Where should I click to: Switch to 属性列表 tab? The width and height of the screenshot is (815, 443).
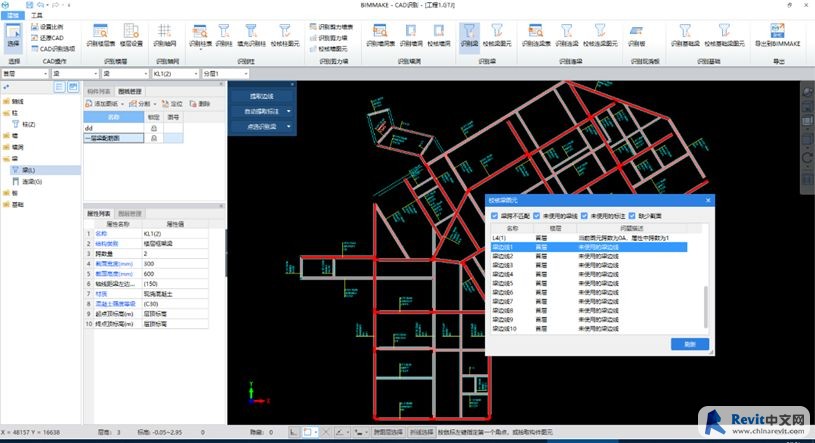[x=99, y=214]
